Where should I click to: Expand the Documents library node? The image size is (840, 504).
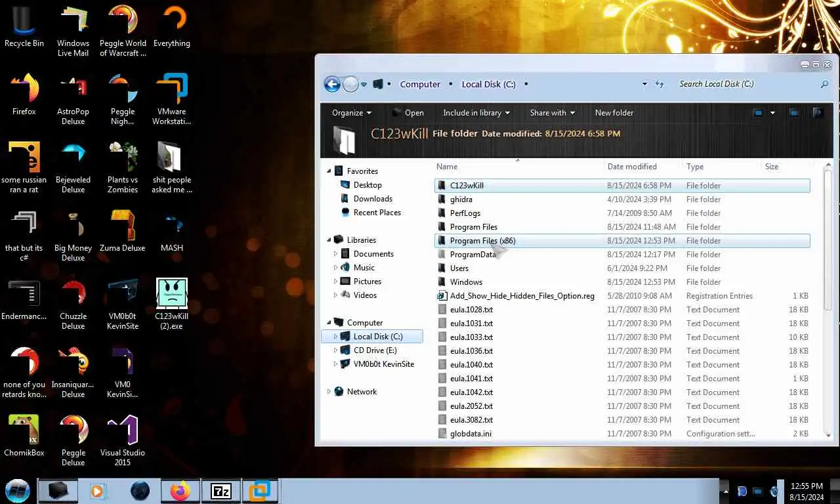tap(335, 254)
